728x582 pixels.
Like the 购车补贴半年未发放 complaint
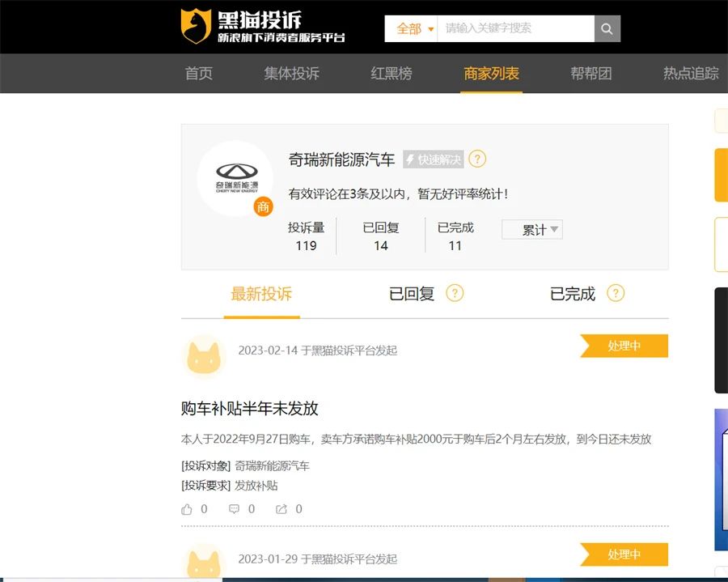click(188, 509)
